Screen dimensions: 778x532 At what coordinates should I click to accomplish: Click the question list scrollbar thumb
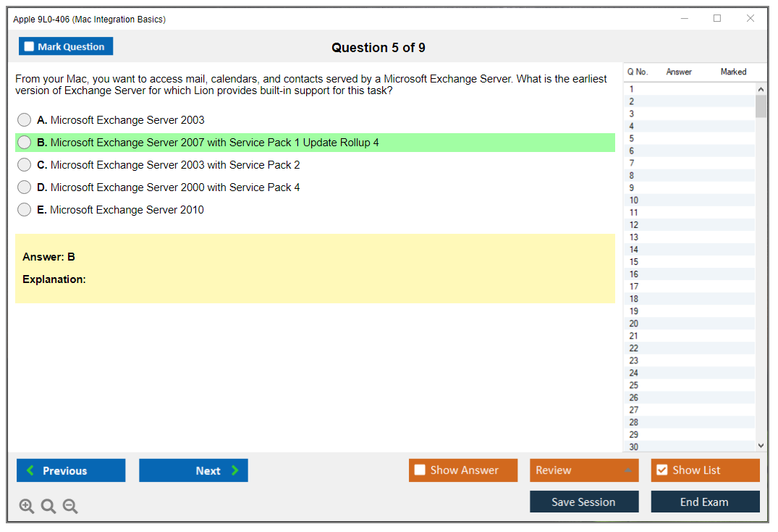click(760, 106)
